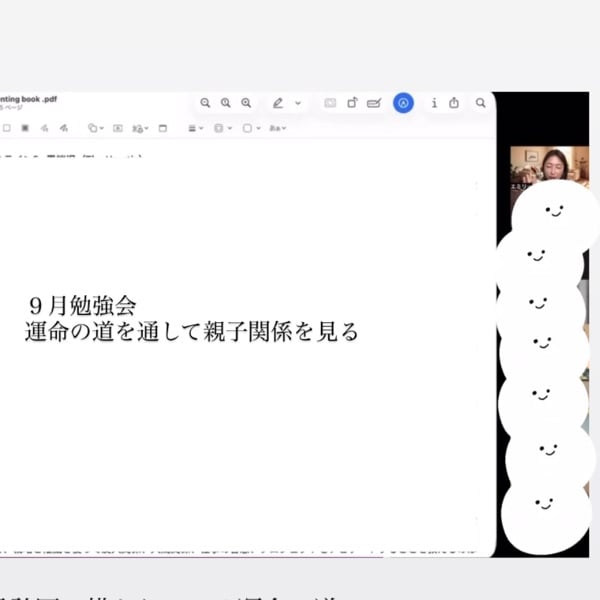Click the actual size magnifier icon
The height and width of the screenshot is (600, 600).
225,103
